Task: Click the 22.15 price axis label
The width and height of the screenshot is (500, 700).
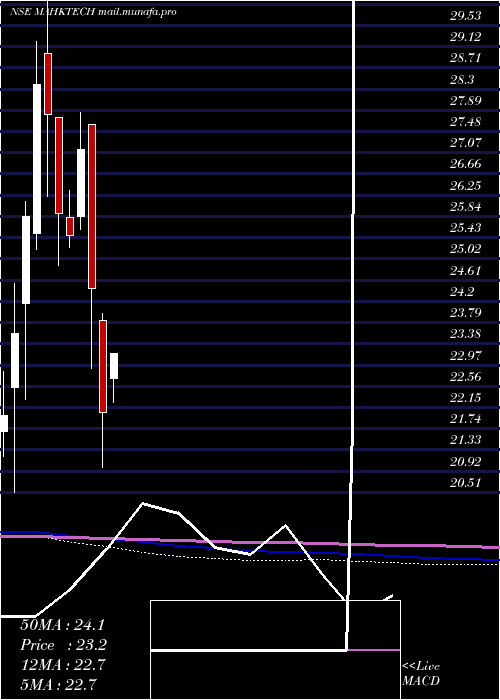Action: click(466, 397)
